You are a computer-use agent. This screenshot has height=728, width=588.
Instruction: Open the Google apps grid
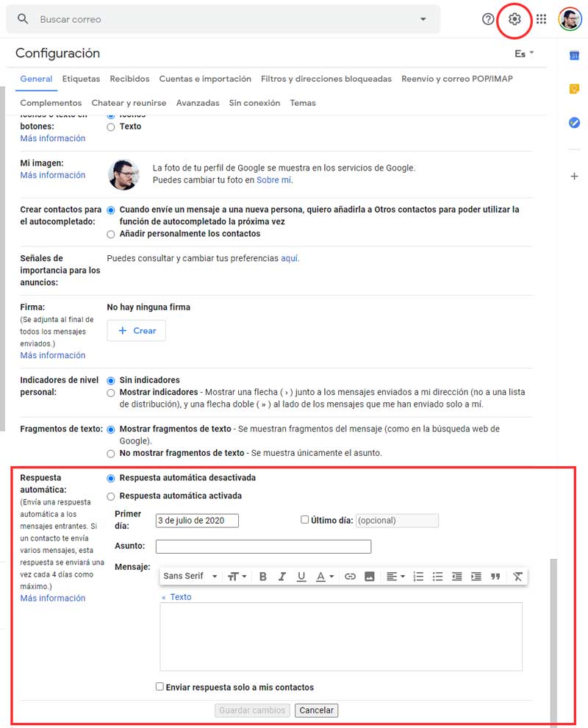541,19
